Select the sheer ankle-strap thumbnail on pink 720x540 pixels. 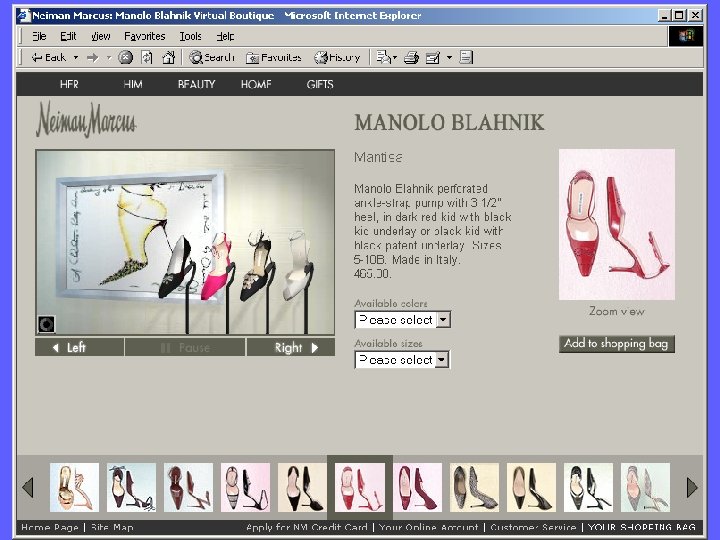click(245, 487)
